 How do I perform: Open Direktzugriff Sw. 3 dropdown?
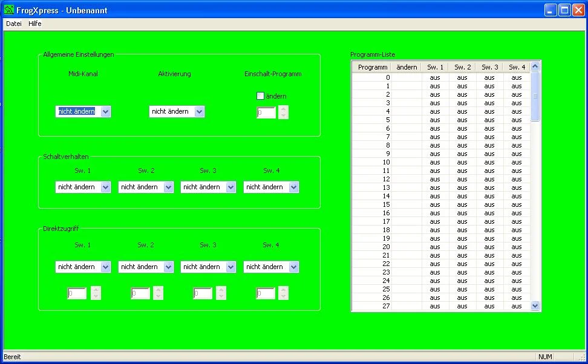208,267
